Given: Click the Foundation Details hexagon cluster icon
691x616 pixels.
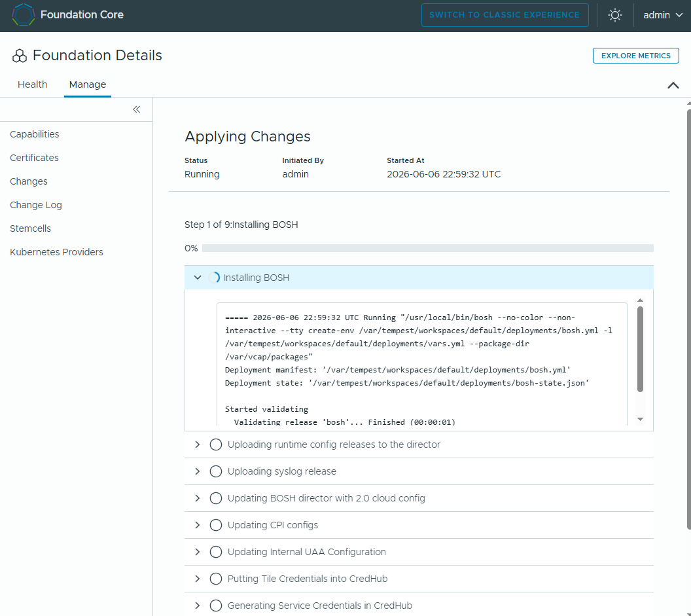Looking at the screenshot, I should pyautogui.click(x=20, y=56).
